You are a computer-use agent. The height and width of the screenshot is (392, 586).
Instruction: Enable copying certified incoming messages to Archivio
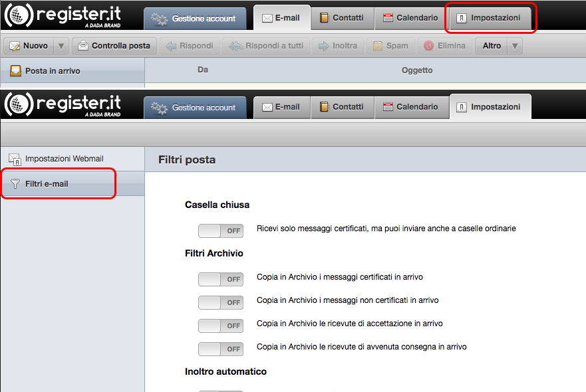click(220, 279)
